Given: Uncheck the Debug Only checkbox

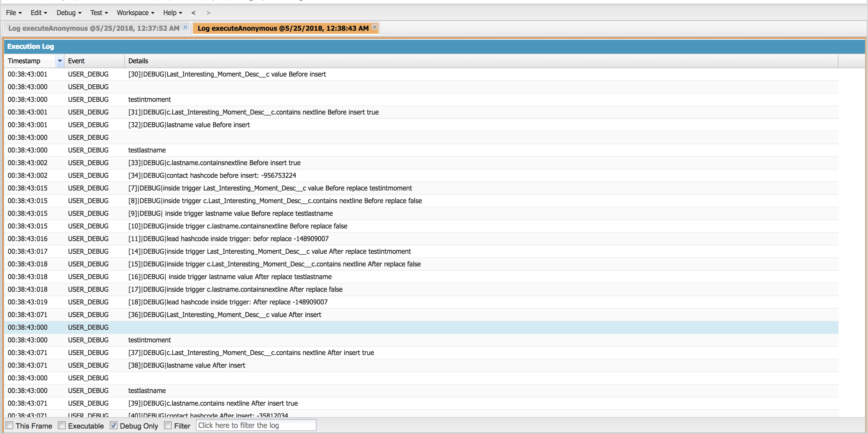Looking at the screenshot, I should coord(114,425).
